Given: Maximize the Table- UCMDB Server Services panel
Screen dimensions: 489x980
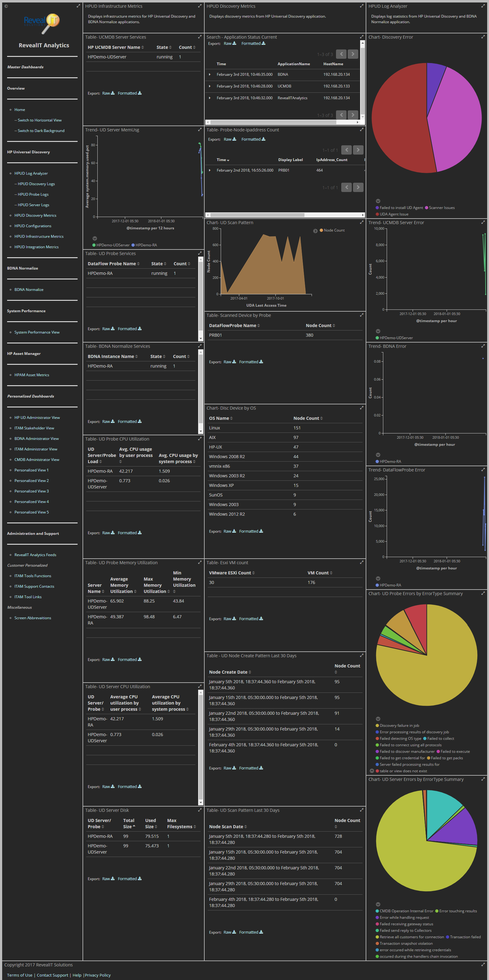Looking at the screenshot, I should [200, 37].
